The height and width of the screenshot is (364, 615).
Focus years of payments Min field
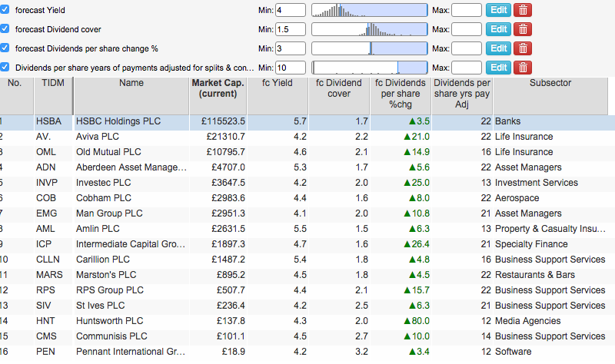(291, 68)
